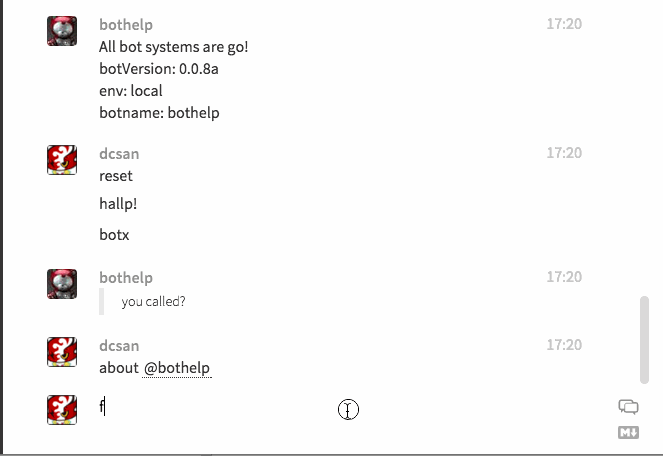The height and width of the screenshot is (456, 663).
Task: Click the chat scrollbar thumb
Action: pos(644,340)
